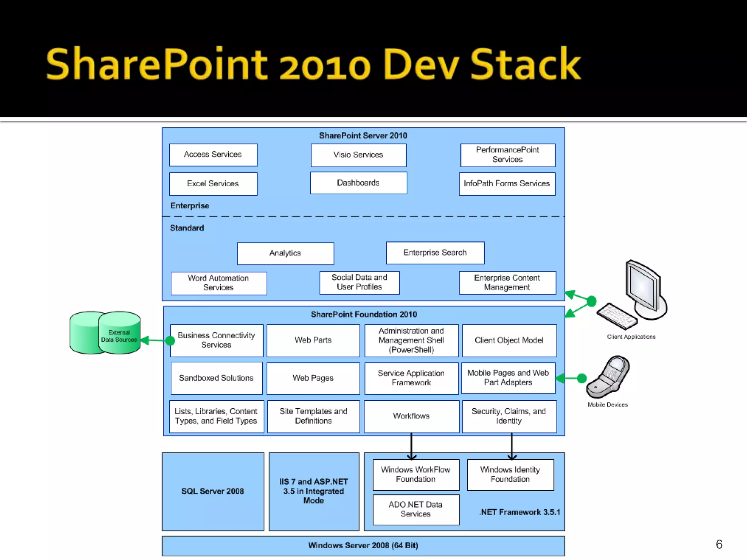Click green dot on Business Connectivity Services box
The width and height of the screenshot is (747, 560).
(170, 341)
